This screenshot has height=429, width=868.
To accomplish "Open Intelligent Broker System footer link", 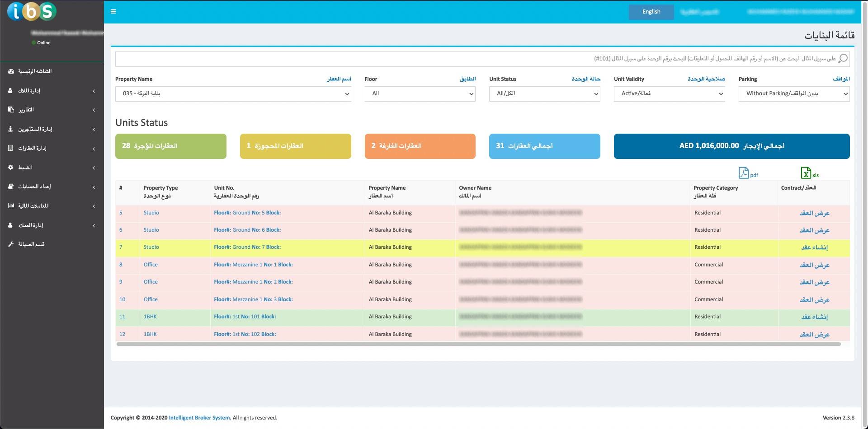I will (x=199, y=418).
